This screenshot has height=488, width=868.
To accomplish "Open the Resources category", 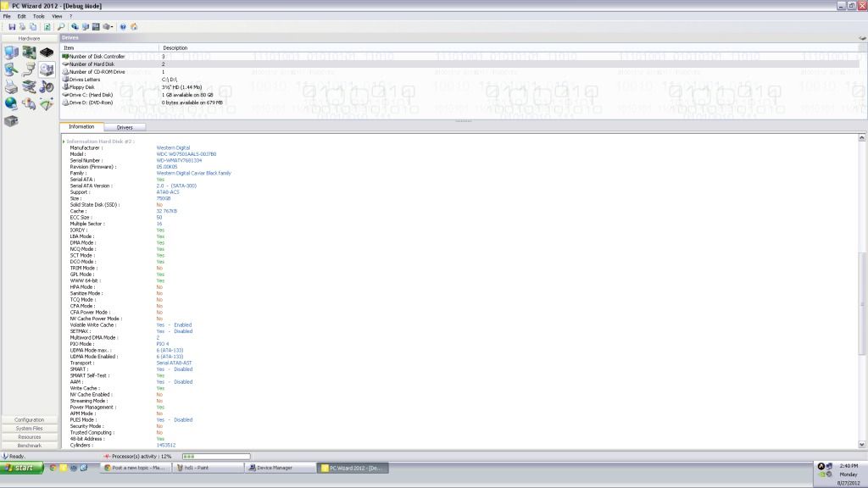I will coord(30,437).
